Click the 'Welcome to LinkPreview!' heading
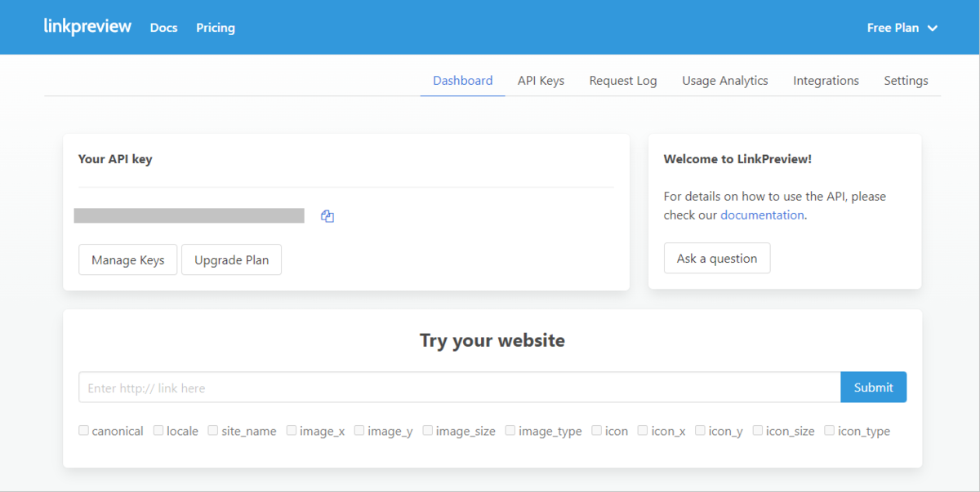 pos(737,159)
